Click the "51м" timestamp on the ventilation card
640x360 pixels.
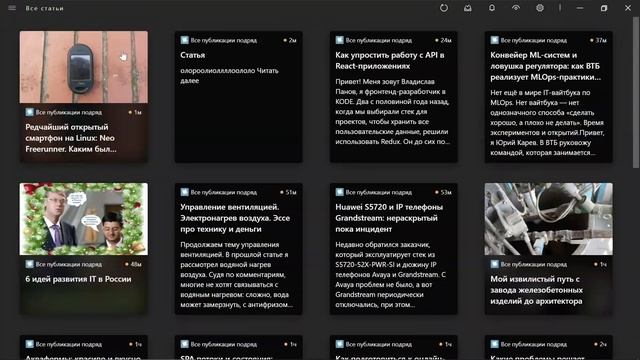291,192
